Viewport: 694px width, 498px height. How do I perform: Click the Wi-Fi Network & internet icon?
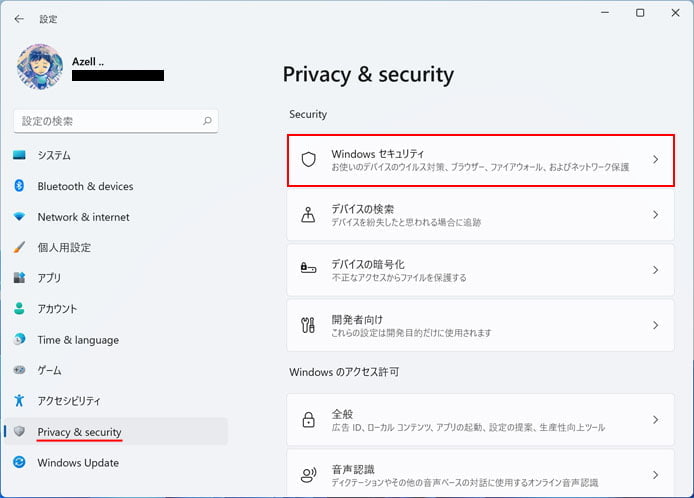tap(19, 216)
